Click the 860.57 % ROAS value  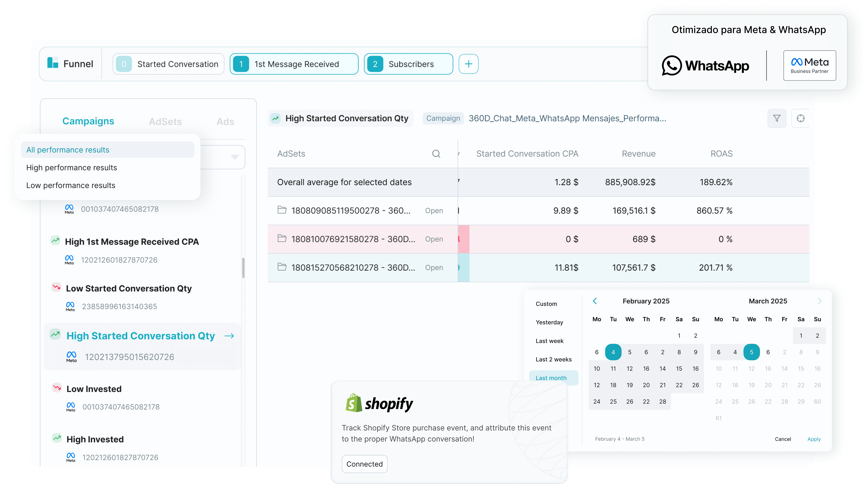[x=714, y=211]
